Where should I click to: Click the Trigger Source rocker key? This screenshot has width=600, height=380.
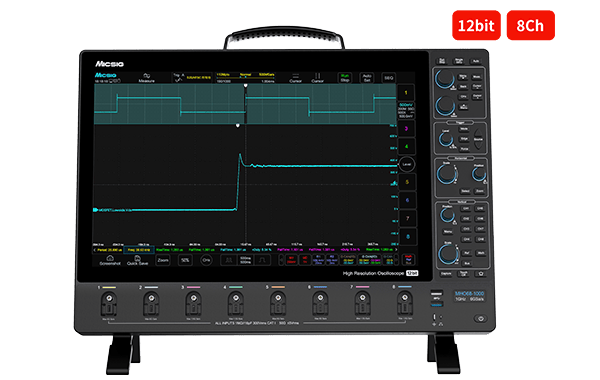(x=478, y=139)
